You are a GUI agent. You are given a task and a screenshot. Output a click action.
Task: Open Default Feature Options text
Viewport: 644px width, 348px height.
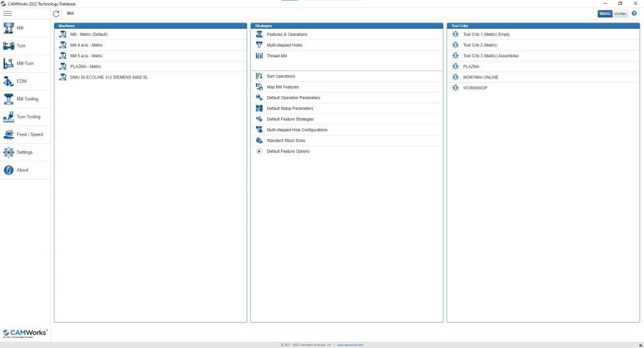pos(288,151)
